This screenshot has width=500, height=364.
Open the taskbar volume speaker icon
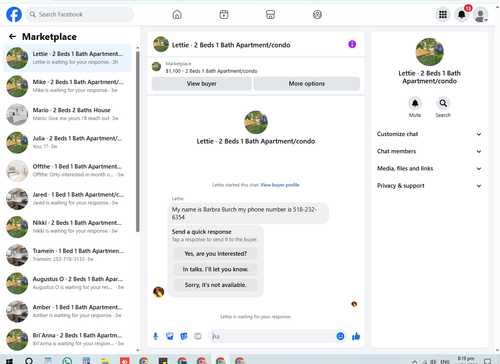(433, 361)
